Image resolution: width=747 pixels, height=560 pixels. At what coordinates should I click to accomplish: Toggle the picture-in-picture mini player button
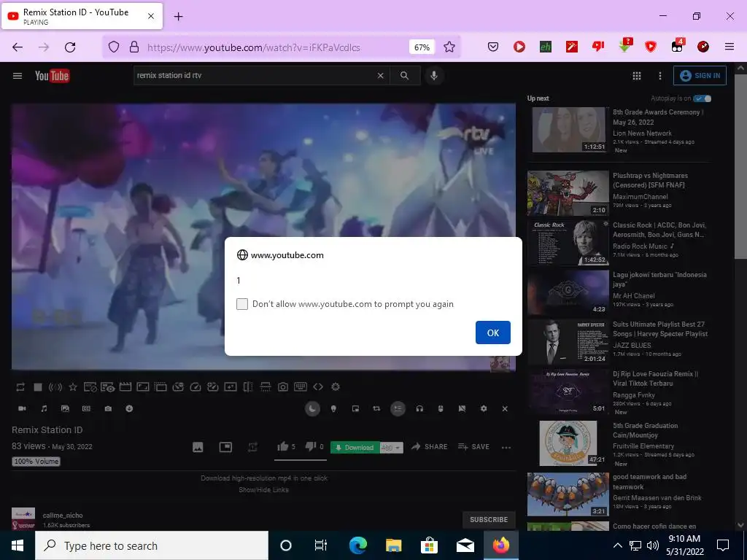355,408
